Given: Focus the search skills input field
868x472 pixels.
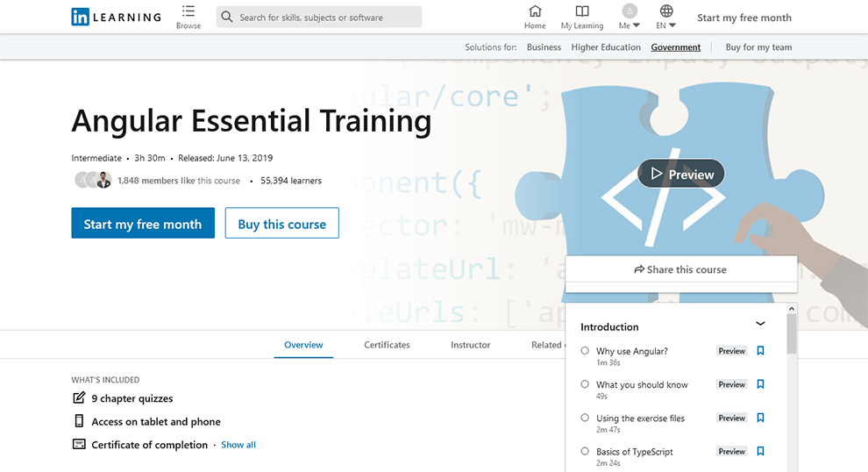Looking at the screenshot, I should click(318, 18).
